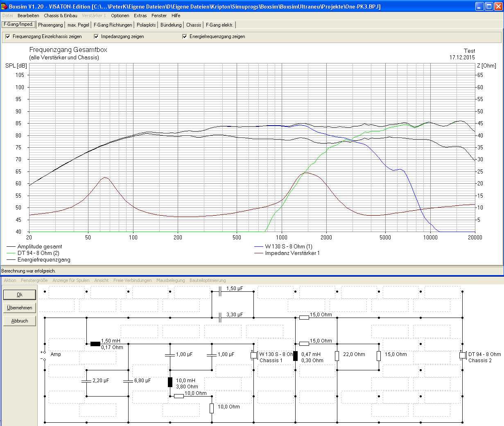Open the Chassis & Einbau menu
504x426 pixels.
(60, 16)
